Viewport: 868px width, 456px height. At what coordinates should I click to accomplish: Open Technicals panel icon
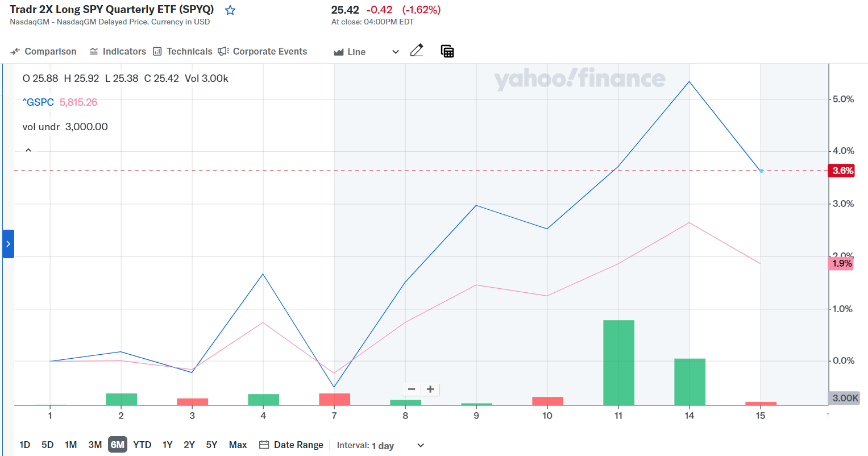point(157,52)
